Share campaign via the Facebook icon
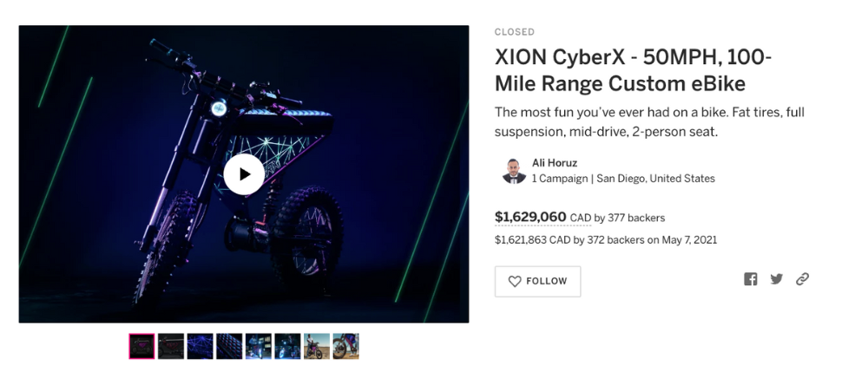868x379 pixels. coord(750,279)
